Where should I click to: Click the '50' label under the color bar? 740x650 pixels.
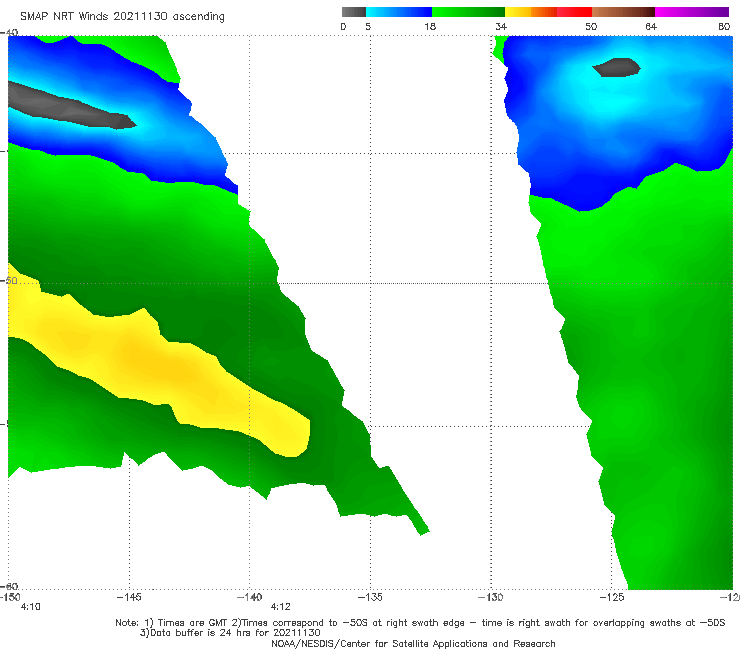click(x=591, y=27)
